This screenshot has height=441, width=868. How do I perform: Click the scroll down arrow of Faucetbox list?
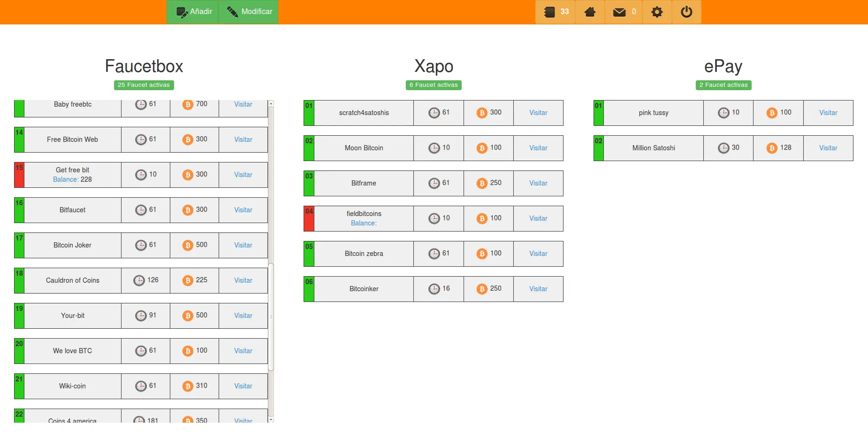point(271,419)
